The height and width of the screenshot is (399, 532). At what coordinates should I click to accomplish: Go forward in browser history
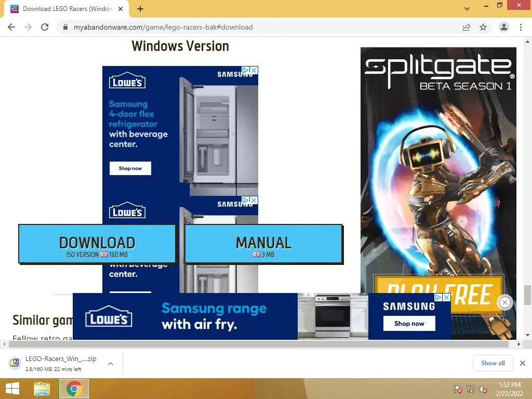tap(28, 27)
